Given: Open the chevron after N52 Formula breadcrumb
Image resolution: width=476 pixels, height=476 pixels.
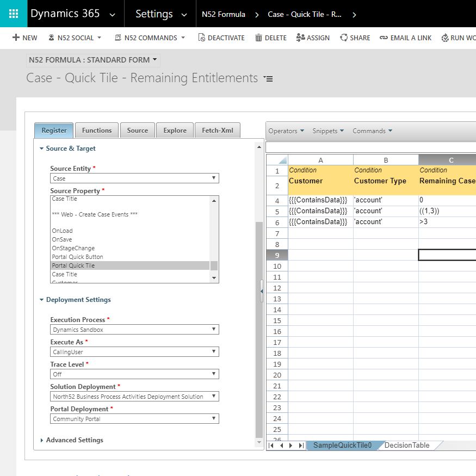Looking at the screenshot, I should tap(257, 15).
